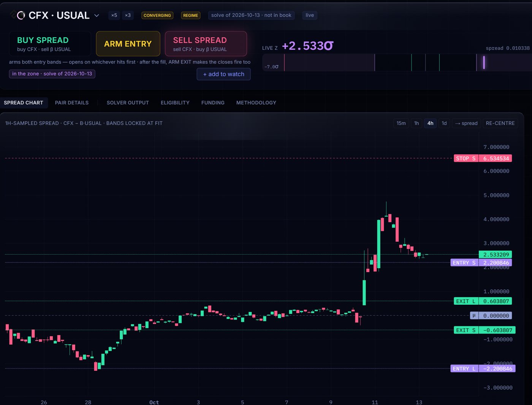Image resolution: width=532 pixels, height=405 pixels.
Task: Open the FUNDING tab
Action: pyautogui.click(x=213, y=103)
